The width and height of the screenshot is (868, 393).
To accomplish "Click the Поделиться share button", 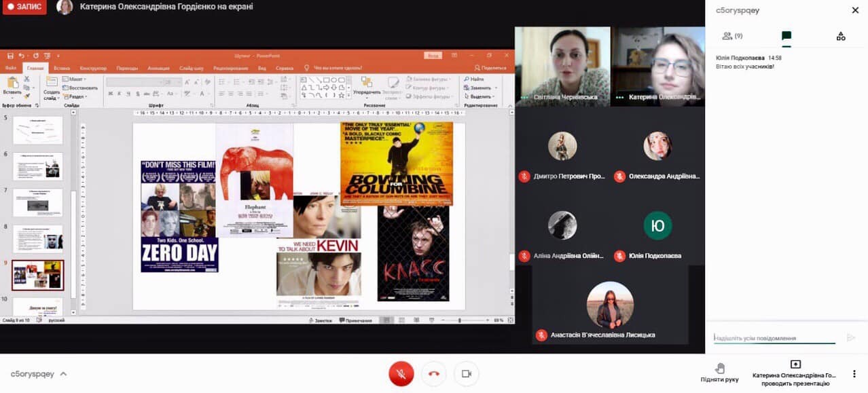I will (x=490, y=68).
